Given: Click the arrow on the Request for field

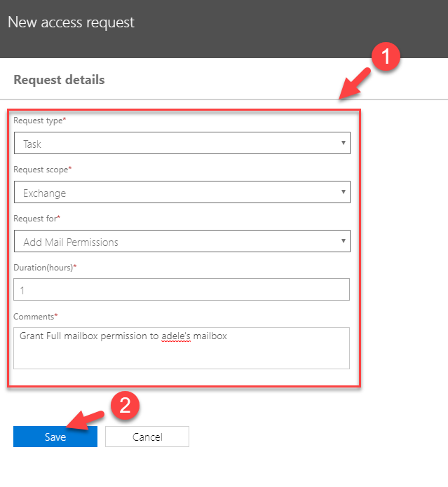Looking at the screenshot, I should 344,241.
